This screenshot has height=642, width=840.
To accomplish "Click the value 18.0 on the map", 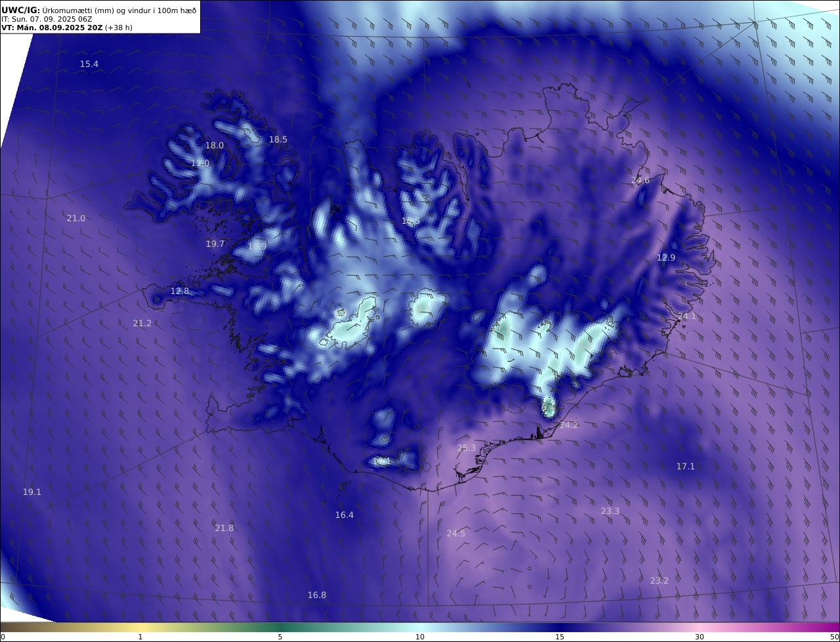I will (x=215, y=145).
